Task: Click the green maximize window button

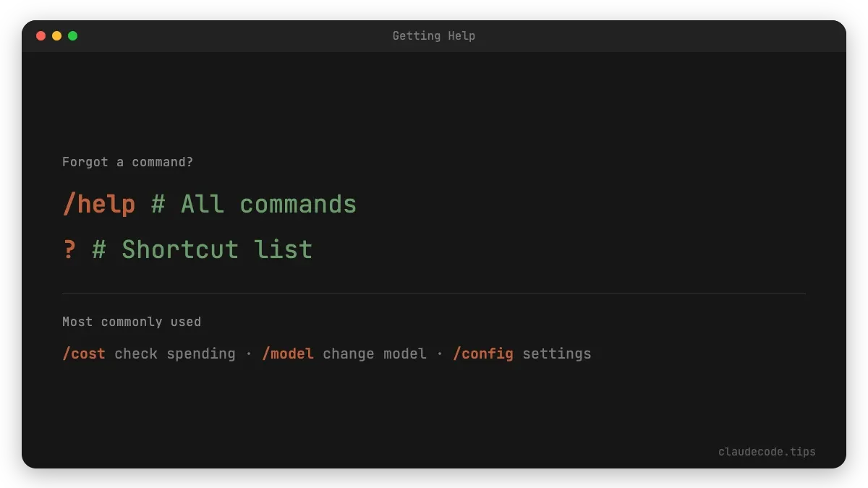Action: click(72, 35)
